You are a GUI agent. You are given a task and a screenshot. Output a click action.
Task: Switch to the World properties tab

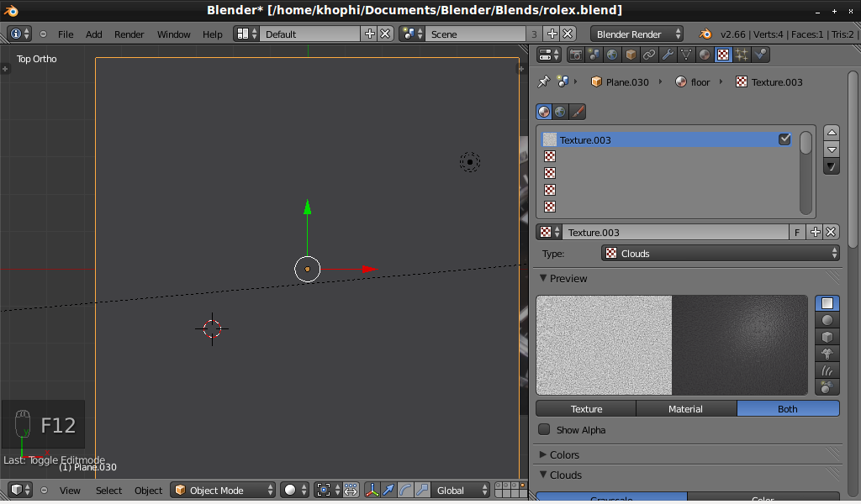(x=612, y=55)
